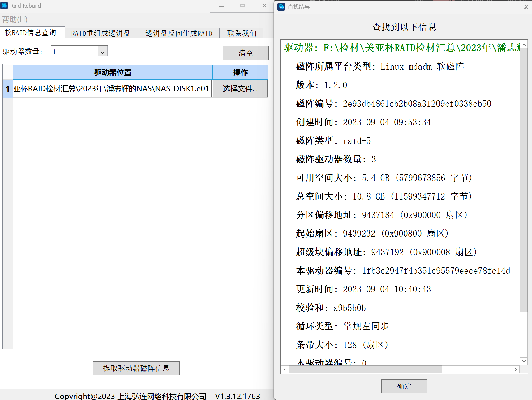This screenshot has height=400, width=532.
Task: Maximize the Raid Rebuild window
Action: tap(242, 6)
